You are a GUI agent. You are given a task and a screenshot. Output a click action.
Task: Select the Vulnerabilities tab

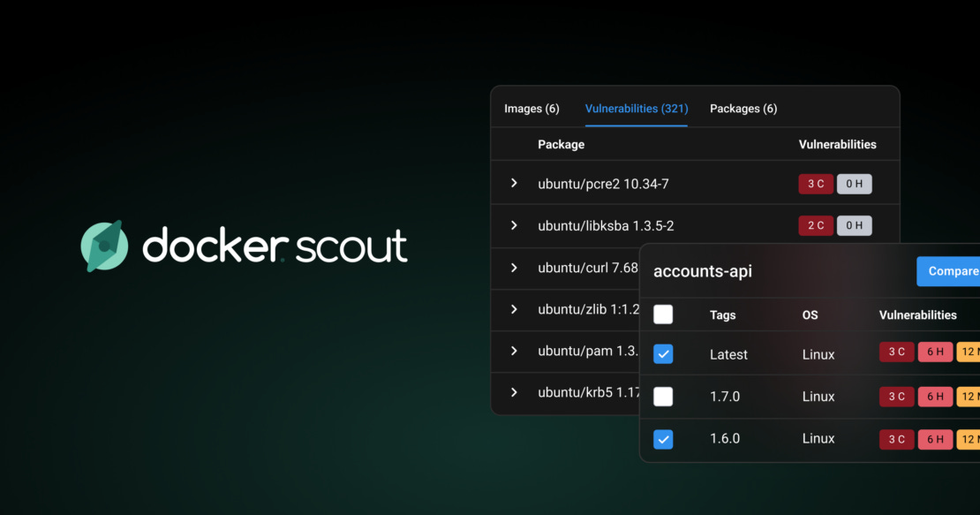(x=636, y=108)
